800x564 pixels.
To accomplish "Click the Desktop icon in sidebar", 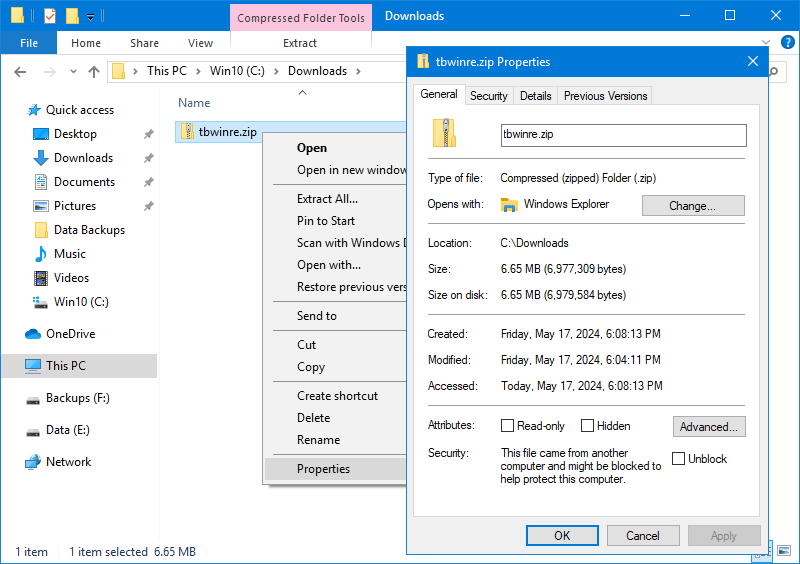I will coord(41,134).
